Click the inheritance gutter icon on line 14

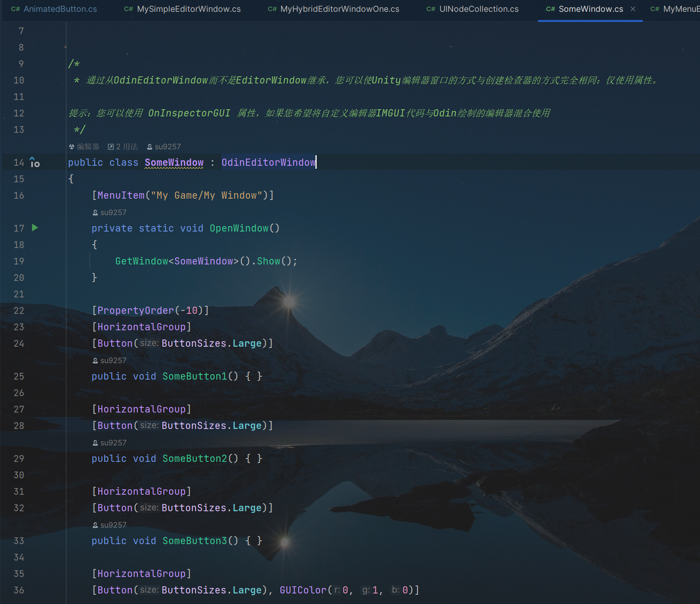[35, 162]
